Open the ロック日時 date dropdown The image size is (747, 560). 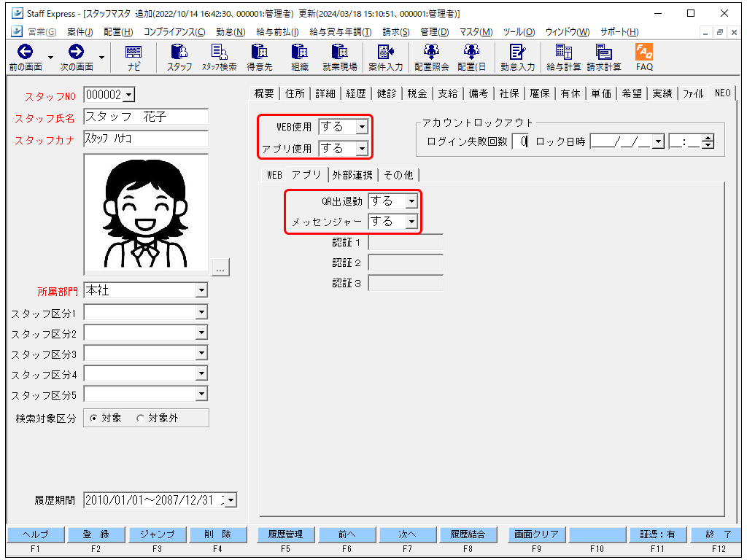click(659, 141)
